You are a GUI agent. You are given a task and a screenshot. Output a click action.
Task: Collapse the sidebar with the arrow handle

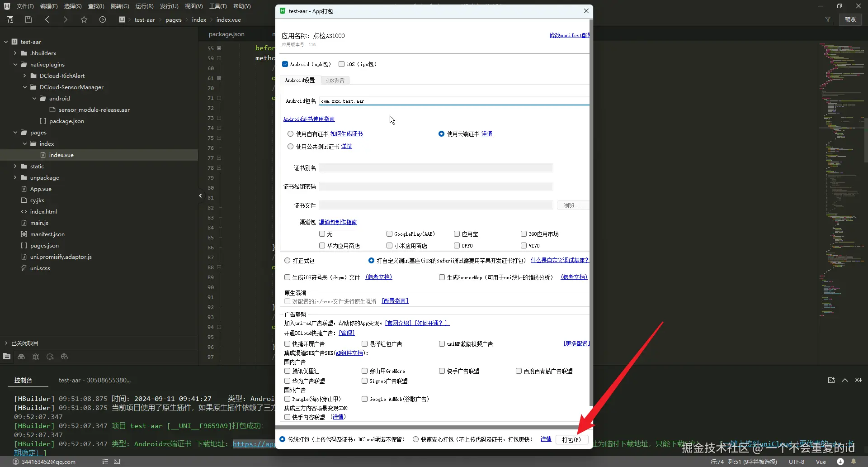(x=200, y=195)
